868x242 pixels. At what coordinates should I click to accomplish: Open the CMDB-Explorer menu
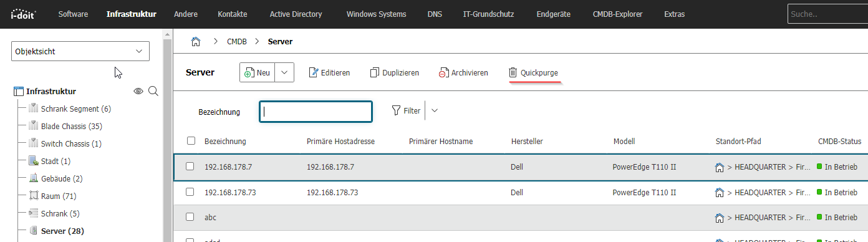point(617,14)
